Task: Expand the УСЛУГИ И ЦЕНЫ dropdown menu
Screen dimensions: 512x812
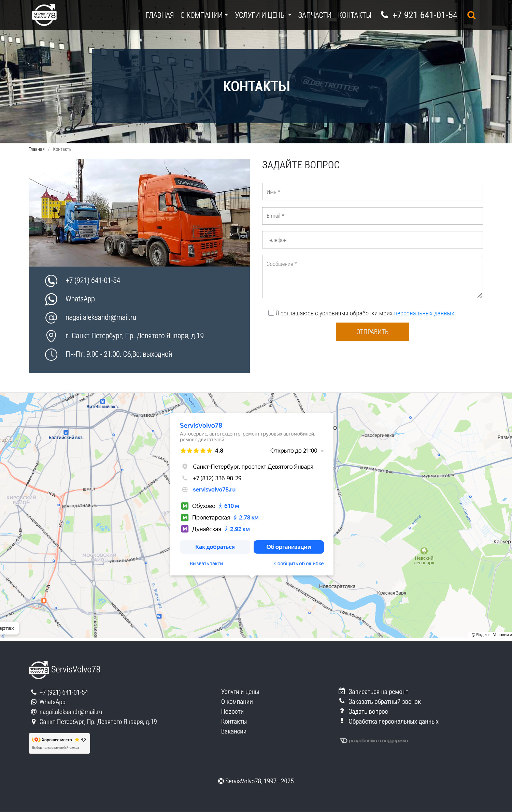Action: click(263, 15)
